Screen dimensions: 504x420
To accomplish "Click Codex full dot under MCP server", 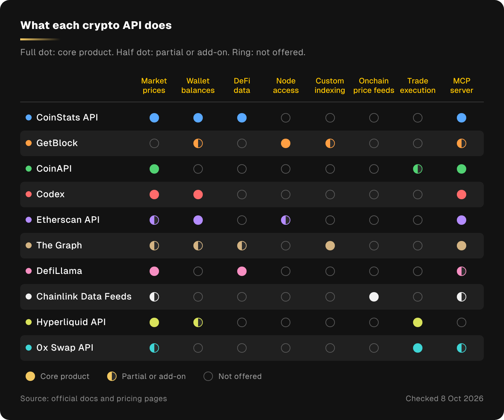I will pos(462,195).
